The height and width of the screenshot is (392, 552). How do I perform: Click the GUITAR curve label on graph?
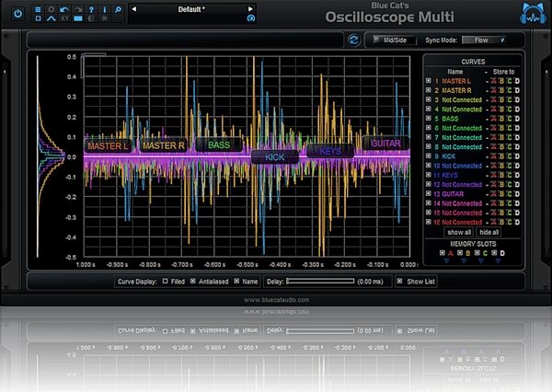[385, 144]
